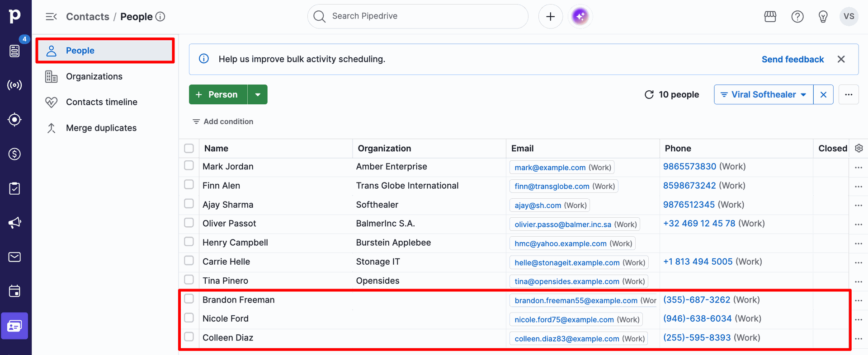Open the Mail envelope icon in sidebar
Image resolution: width=868 pixels, height=355 pixels.
pos(14,257)
